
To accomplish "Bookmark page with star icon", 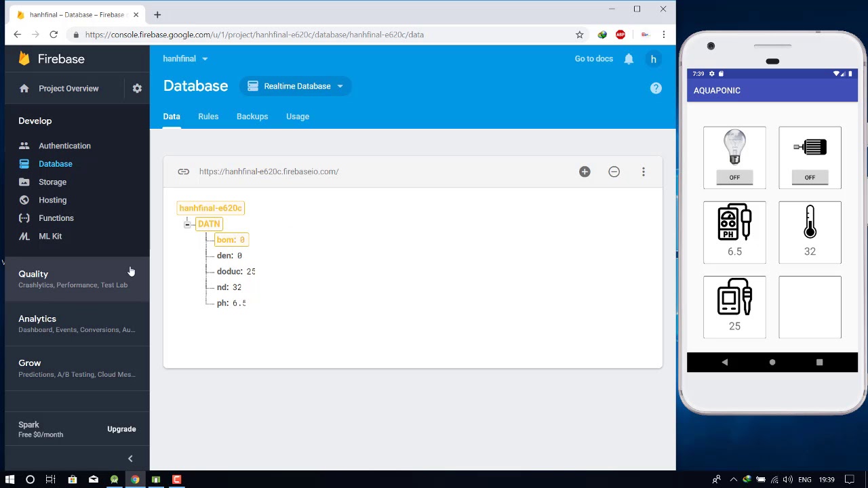I will [579, 35].
